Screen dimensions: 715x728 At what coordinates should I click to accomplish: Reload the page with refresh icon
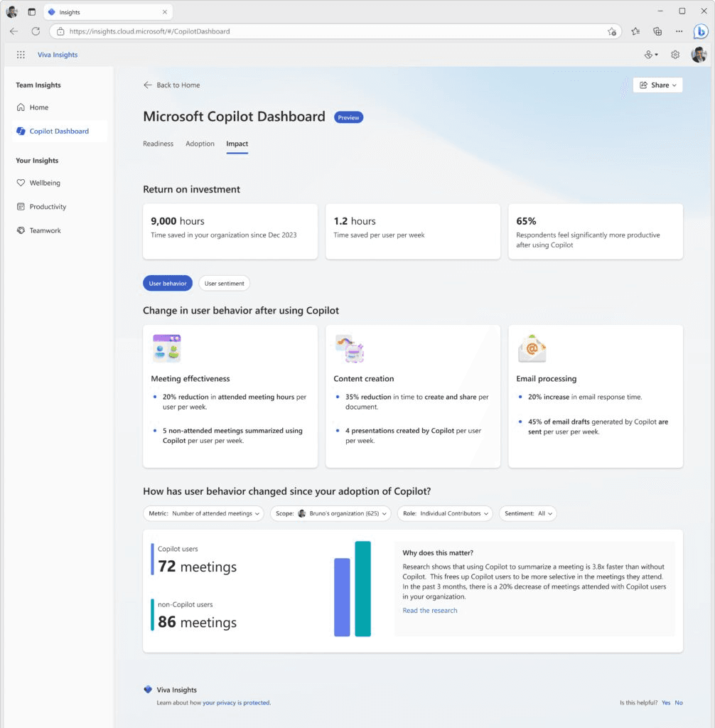click(36, 31)
